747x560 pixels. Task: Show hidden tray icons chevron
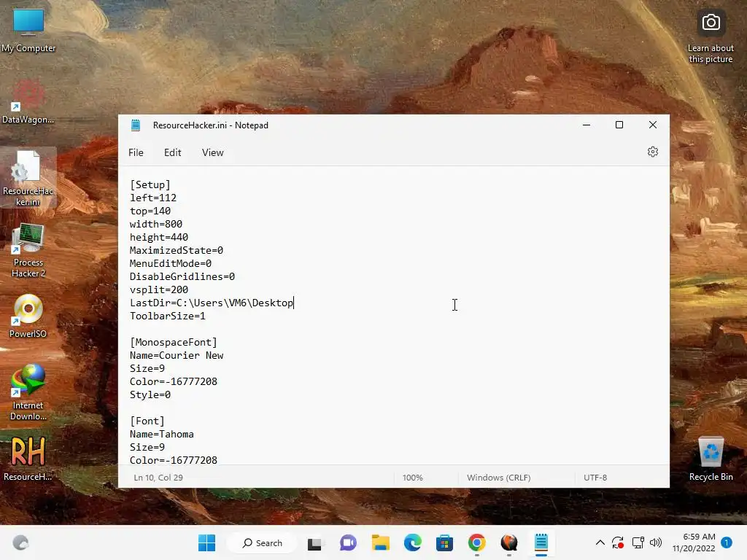(x=600, y=542)
